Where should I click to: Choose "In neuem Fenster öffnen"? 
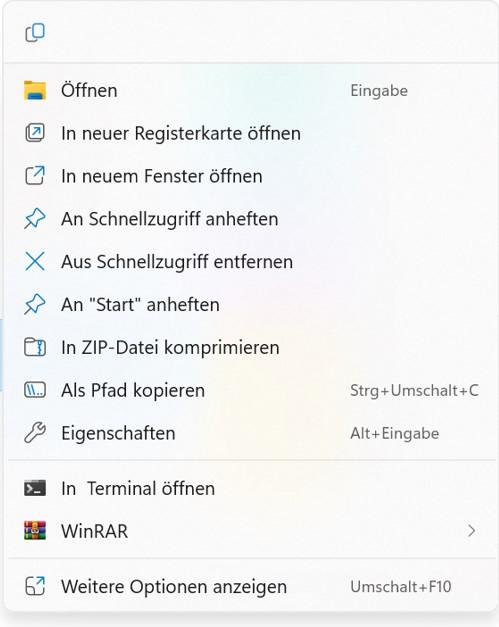[x=251, y=176]
